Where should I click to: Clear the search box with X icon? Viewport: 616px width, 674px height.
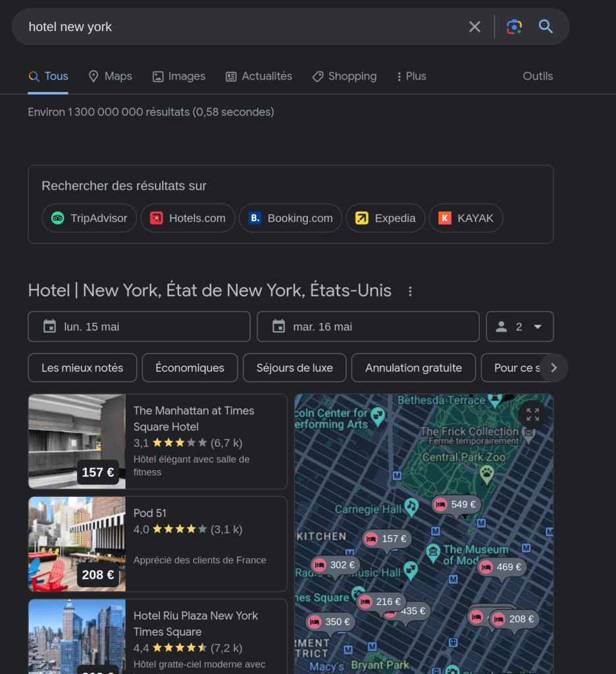[475, 27]
